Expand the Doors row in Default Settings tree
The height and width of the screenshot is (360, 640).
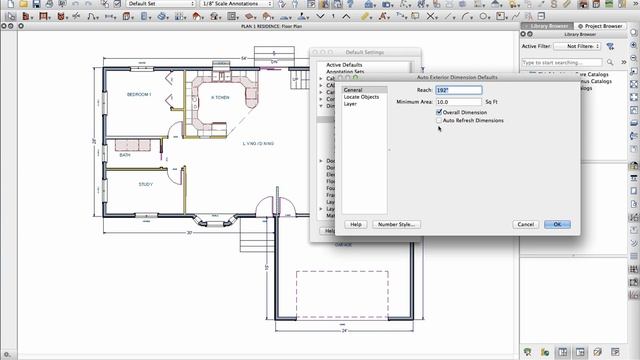pyautogui.click(x=321, y=161)
